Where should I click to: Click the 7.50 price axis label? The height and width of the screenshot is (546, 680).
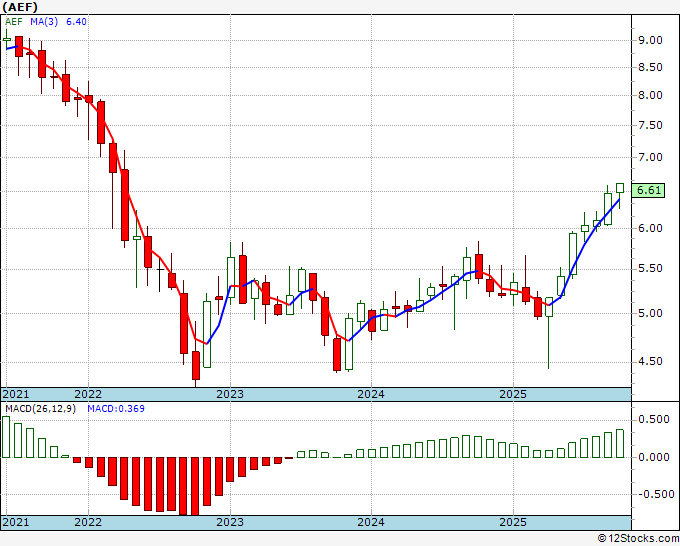click(x=651, y=125)
